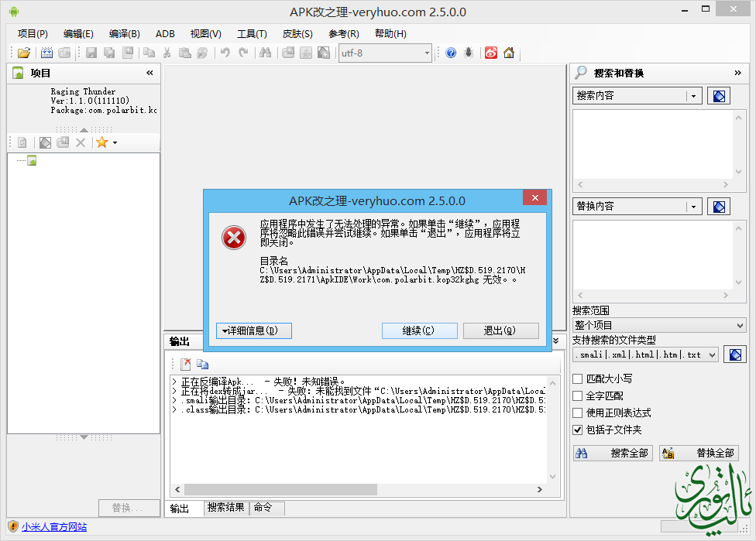
Task: Open the 整个项目 search scope dropdown
Action: click(659, 325)
